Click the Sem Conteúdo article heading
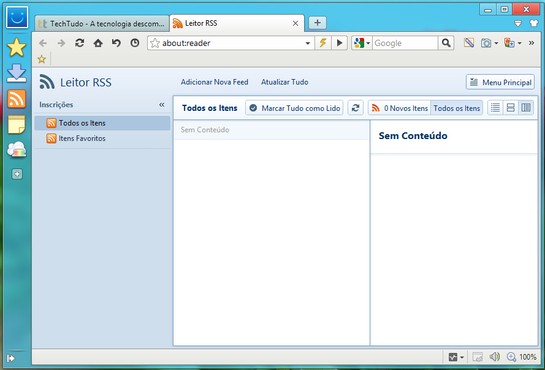545x370 pixels. (413, 135)
